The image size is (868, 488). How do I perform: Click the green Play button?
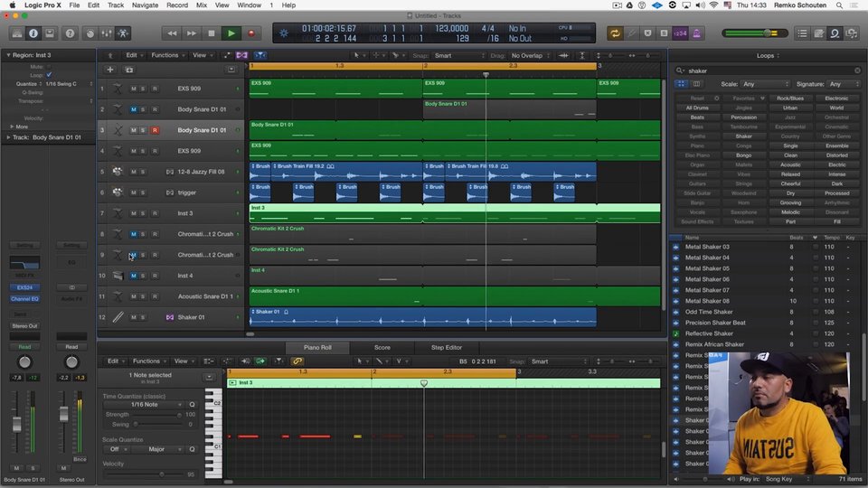click(231, 33)
